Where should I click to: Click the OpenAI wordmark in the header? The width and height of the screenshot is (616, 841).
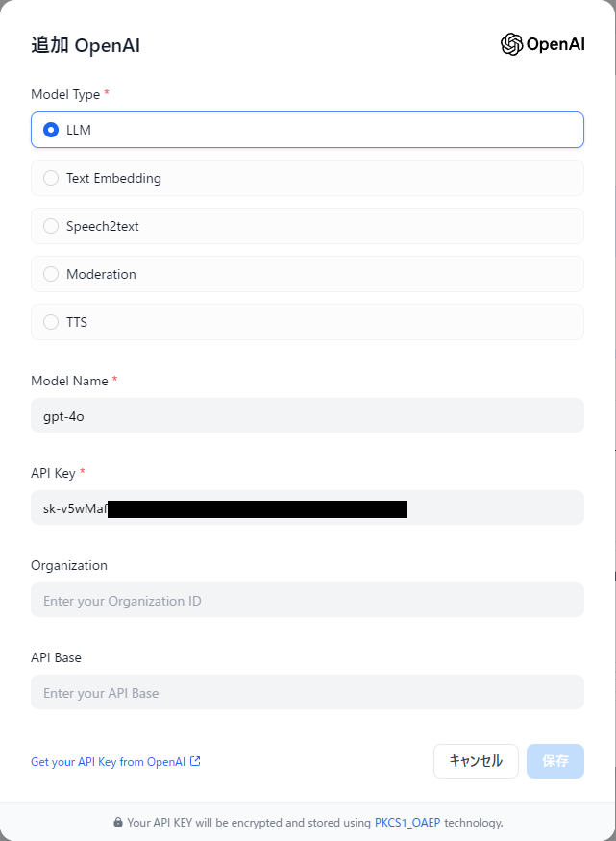click(x=555, y=43)
